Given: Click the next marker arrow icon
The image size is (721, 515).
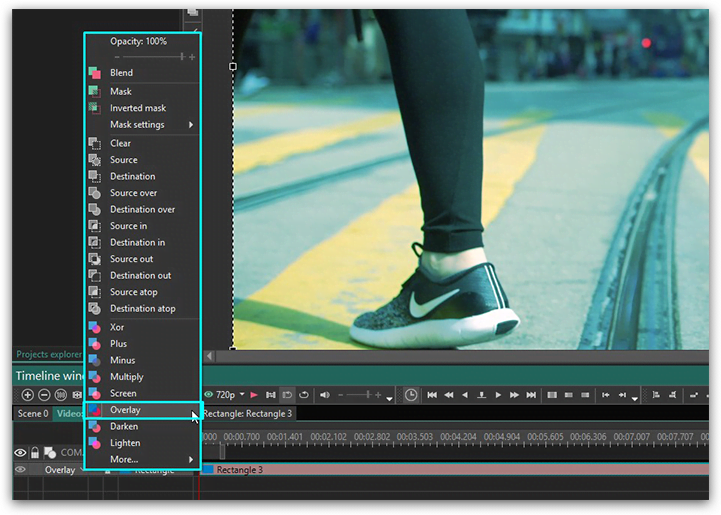Looking at the screenshot, I should (622, 395).
